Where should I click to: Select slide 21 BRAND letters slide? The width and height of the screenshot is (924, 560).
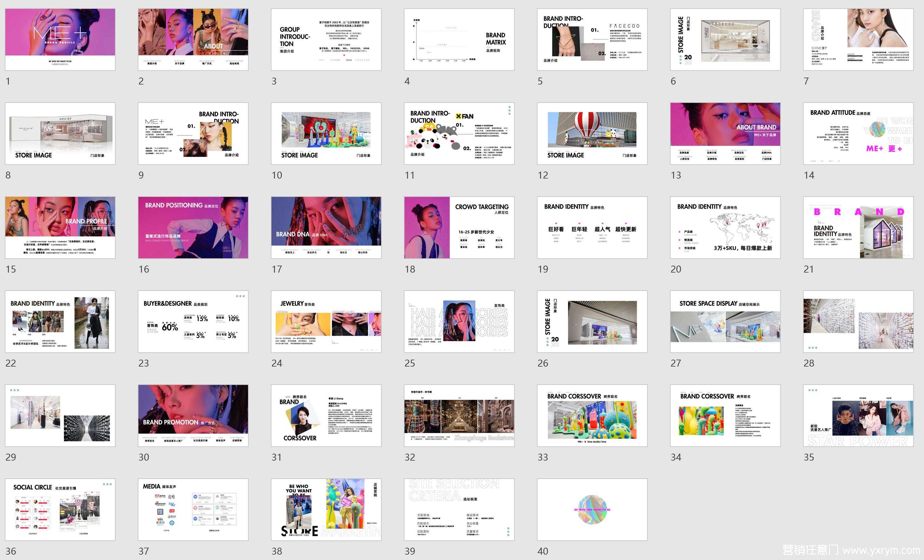click(858, 228)
